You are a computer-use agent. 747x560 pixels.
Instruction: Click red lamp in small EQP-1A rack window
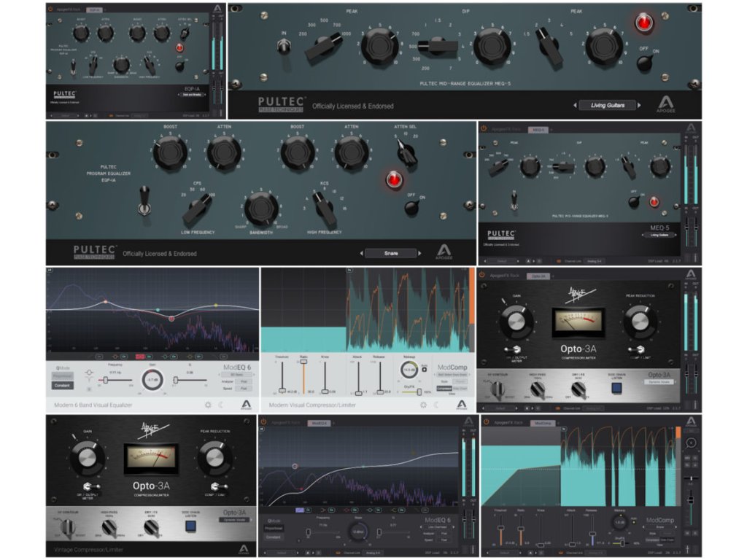pos(179,47)
